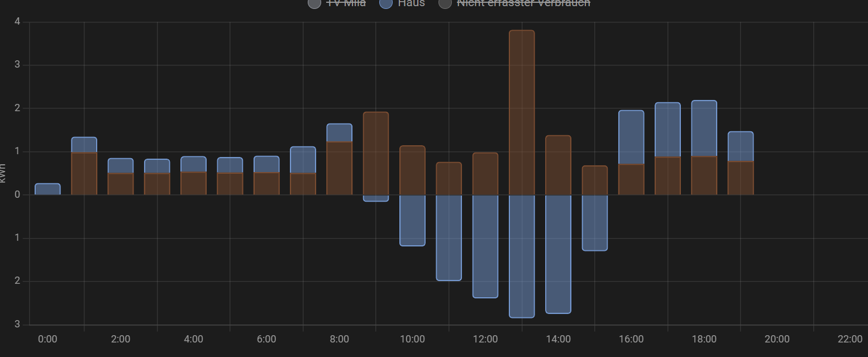
Task: Click the 22:00 x-axis time label
Action: tap(850, 339)
